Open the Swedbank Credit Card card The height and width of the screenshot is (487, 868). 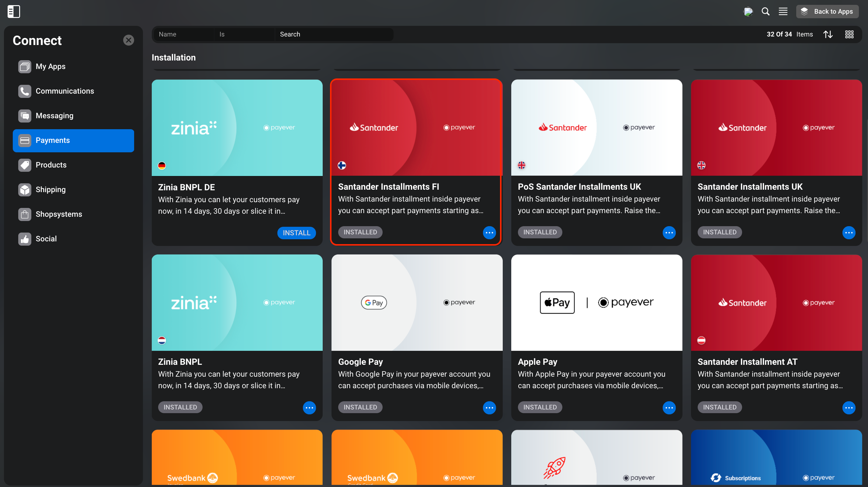(x=417, y=458)
